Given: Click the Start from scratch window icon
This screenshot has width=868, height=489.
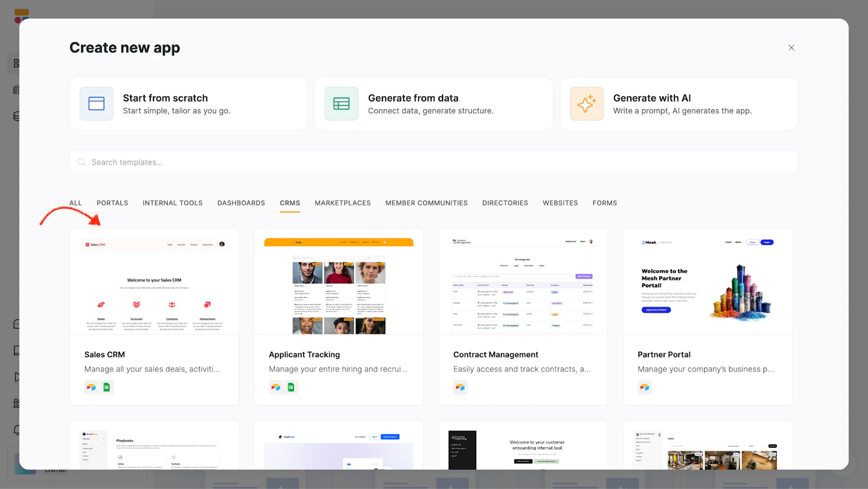Looking at the screenshot, I should tap(97, 104).
